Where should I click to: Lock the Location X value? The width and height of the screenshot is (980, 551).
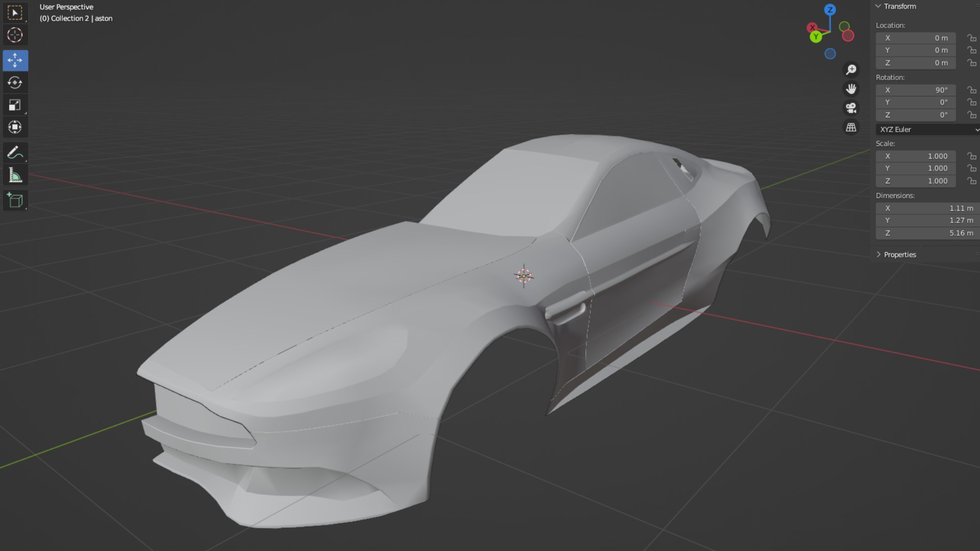pos(971,38)
